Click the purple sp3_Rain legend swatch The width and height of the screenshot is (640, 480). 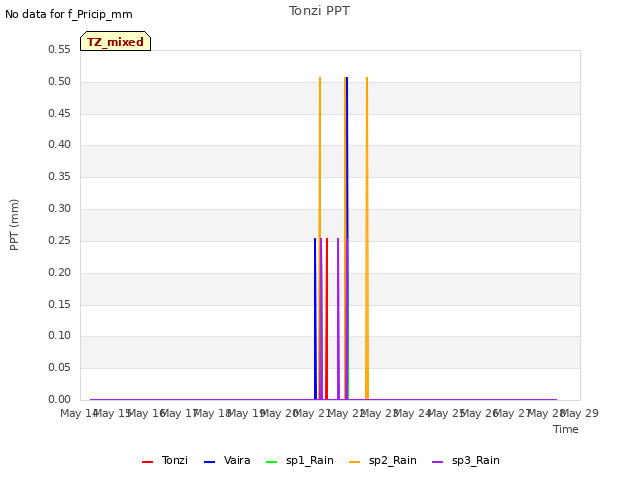tap(438, 462)
